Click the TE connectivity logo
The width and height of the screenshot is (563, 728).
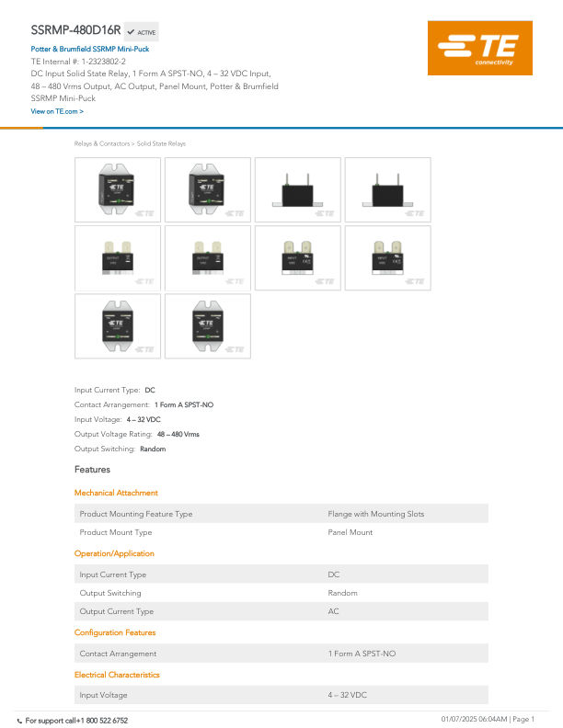(480, 48)
